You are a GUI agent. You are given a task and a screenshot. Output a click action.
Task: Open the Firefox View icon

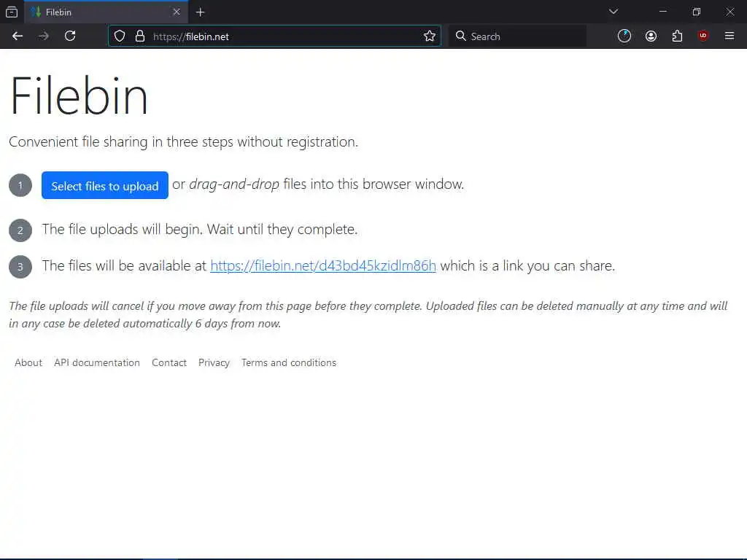(12, 12)
